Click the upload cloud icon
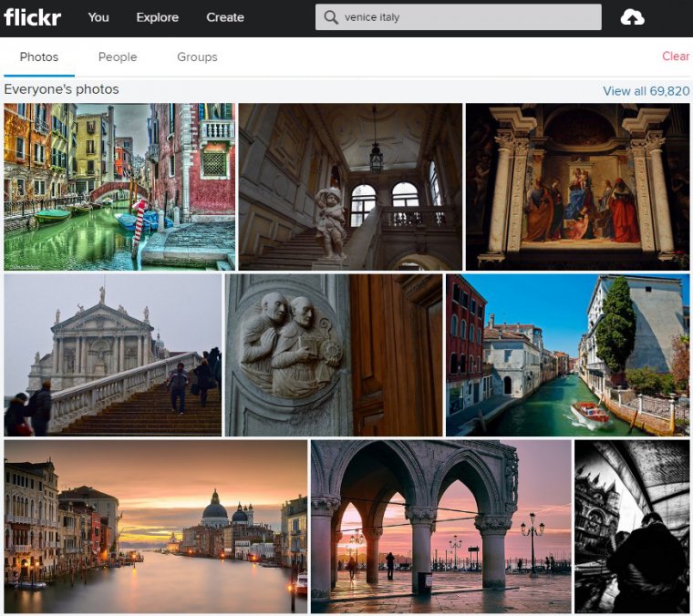Viewport: 693px width, 616px height. 632,17
